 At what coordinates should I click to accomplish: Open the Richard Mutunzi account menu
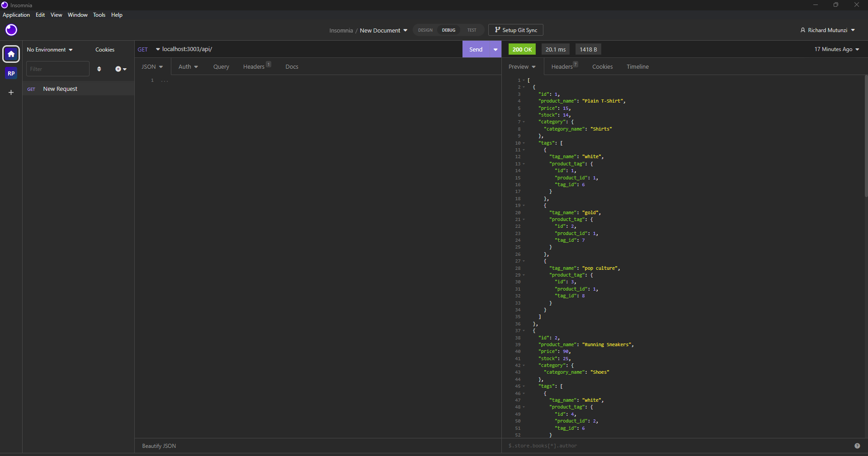[828, 30]
